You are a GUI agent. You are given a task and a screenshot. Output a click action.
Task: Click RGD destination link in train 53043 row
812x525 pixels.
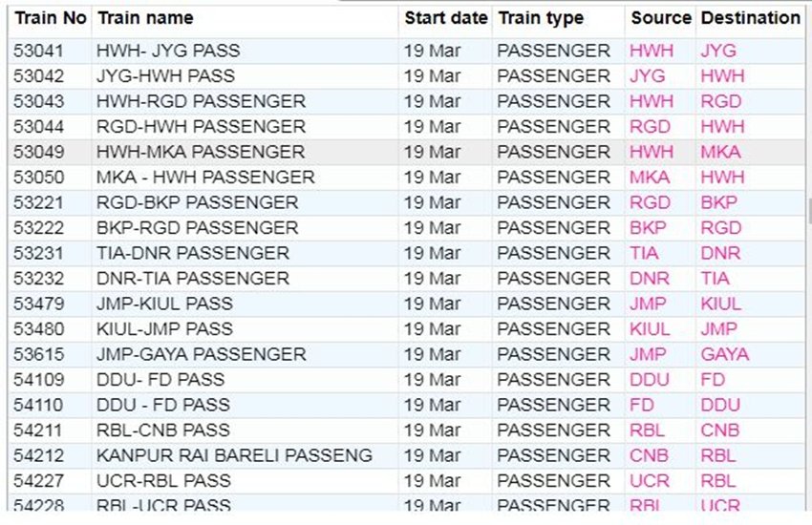(720, 101)
